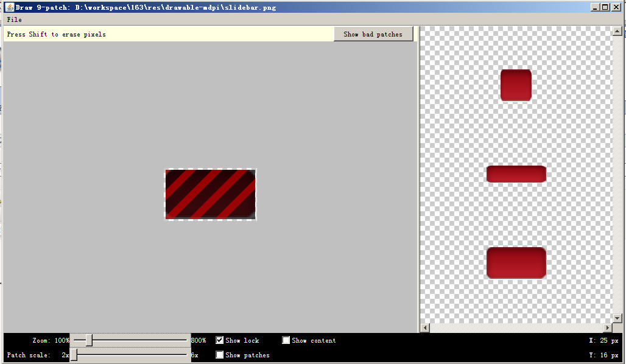Image resolution: width=626 pixels, height=364 pixels.
Task: Click the preview scrollbar up arrow
Action: [617, 31]
